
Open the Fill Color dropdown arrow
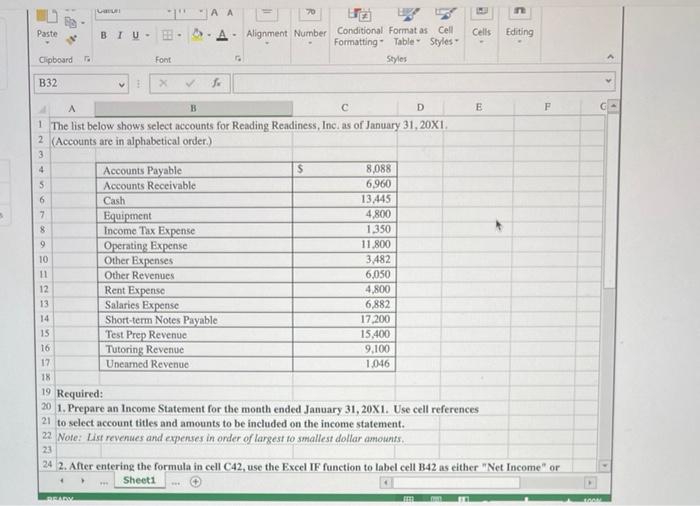pos(208,35)
